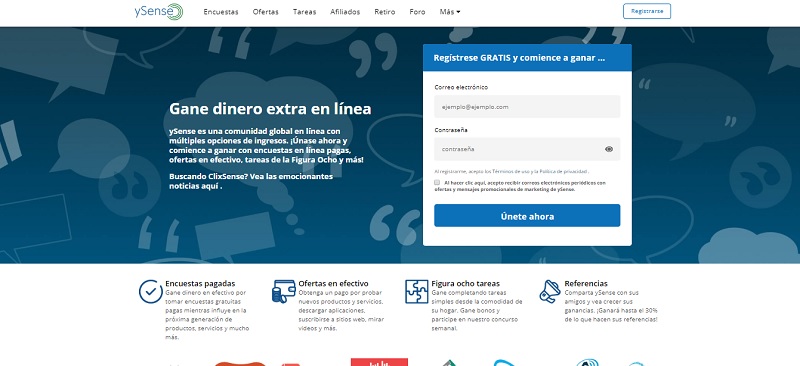Check the promotional emails consent checkbox

click(437, 182)
